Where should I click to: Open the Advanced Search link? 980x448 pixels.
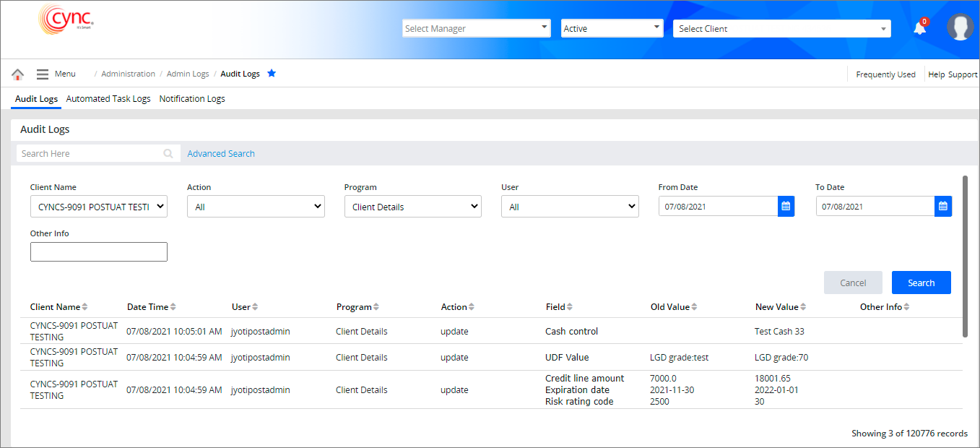click(221, 154)
